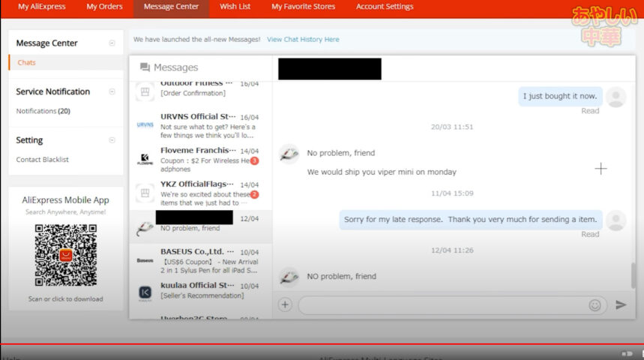Click the BASEUS store logo icon

[145, 260]
